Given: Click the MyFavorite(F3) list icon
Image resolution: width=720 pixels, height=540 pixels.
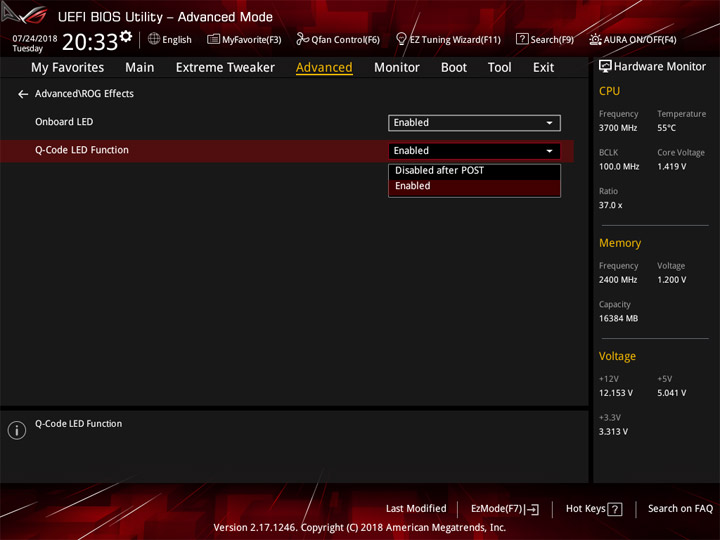Looking at the screenshot, I should point(214,39).
